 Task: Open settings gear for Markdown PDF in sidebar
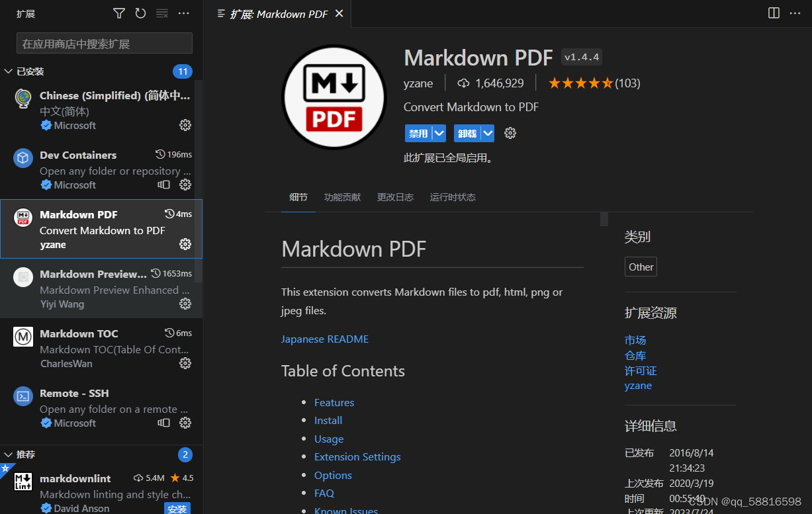coord(185,244)
